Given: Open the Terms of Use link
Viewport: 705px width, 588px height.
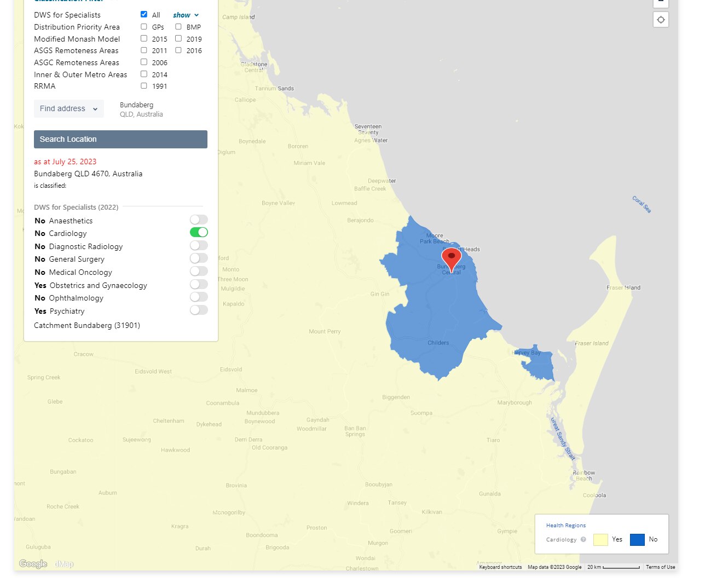Looking at the screenshot, I should [x=660, y=567].
